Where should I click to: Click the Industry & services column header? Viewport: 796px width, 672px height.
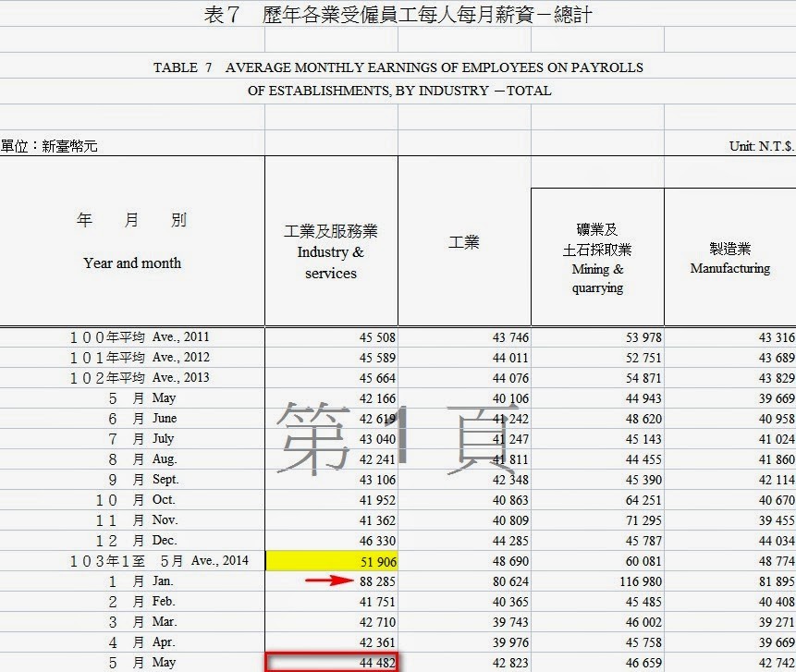coord(331,252)
